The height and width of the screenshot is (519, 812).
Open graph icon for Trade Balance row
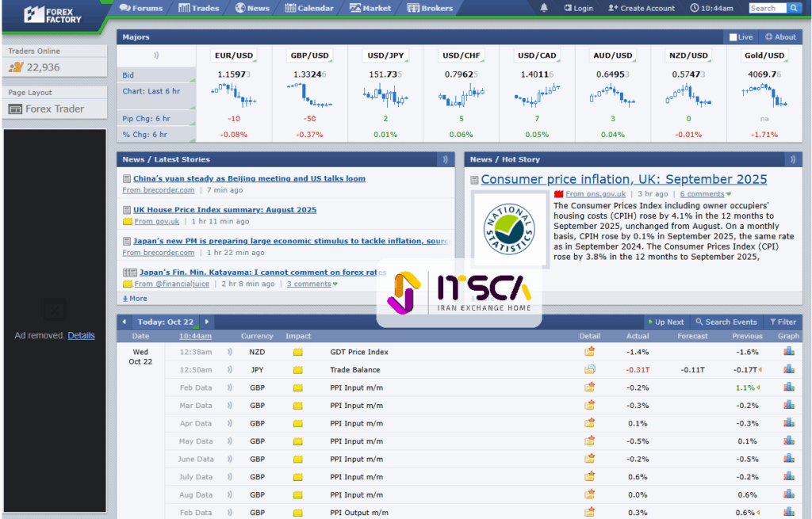coord(788,369)
